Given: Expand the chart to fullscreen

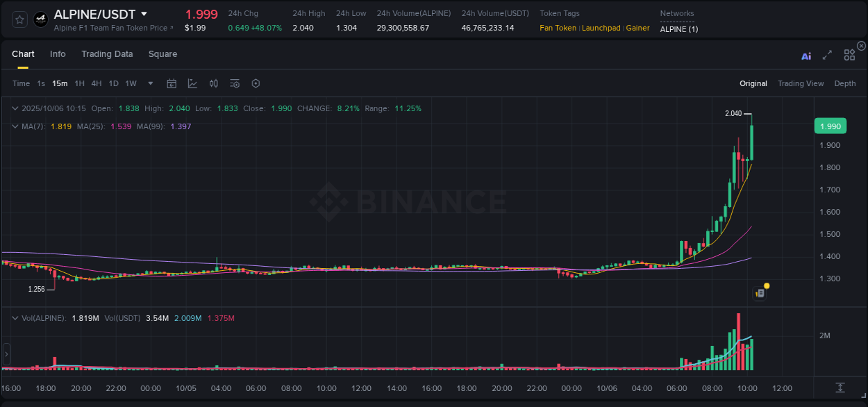Looking at the screenshot, I should 827,56.
